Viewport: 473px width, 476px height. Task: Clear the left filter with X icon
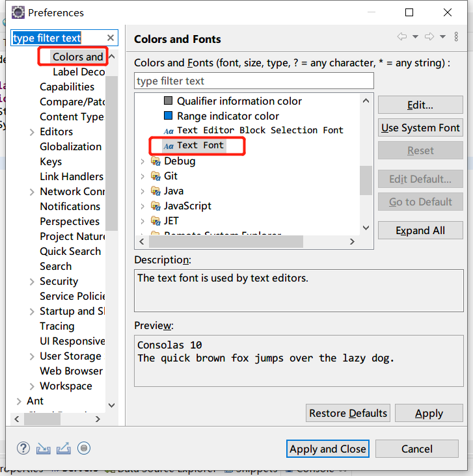(111, 38)
